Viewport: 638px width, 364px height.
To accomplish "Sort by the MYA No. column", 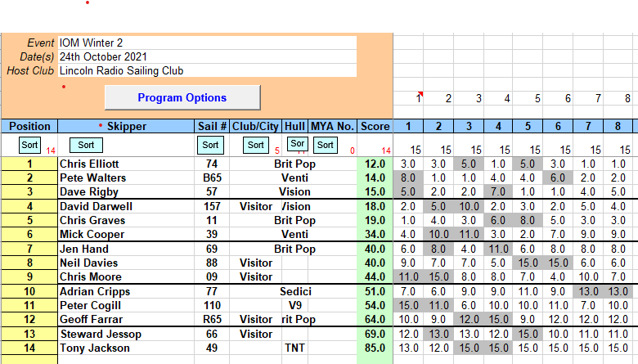I will pos(325,145).
